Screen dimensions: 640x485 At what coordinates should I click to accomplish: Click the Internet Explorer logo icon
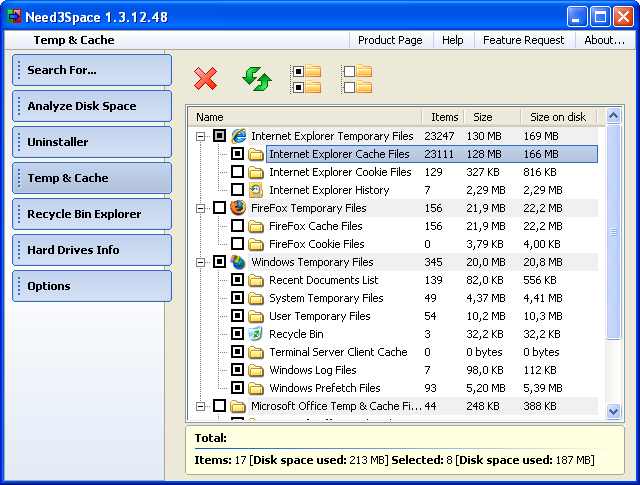point(238,136)
